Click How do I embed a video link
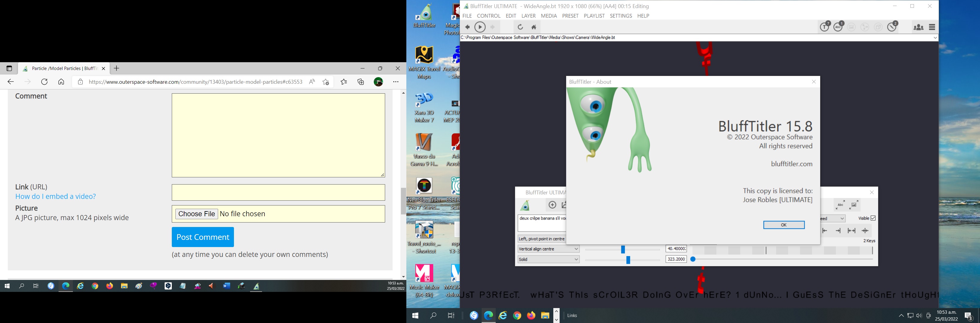The image size is (980, 323). [56, 196]
